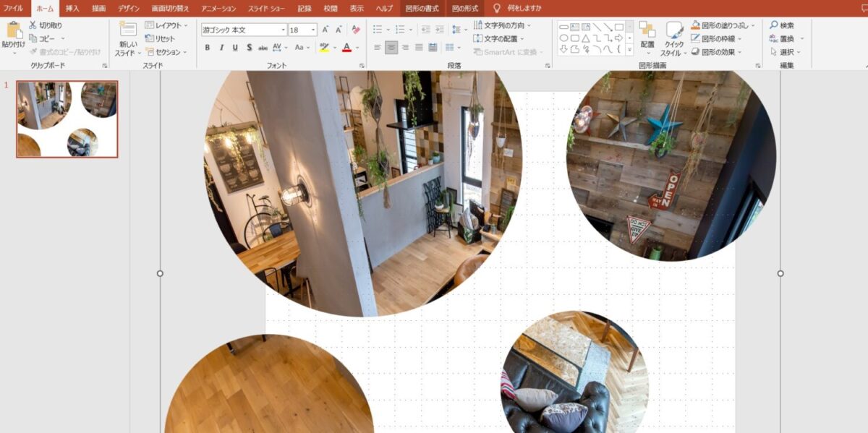Switch to the 挿入 (Insert) tab
This screenshot has height=433, width=868.
click(x=72, y=8)
